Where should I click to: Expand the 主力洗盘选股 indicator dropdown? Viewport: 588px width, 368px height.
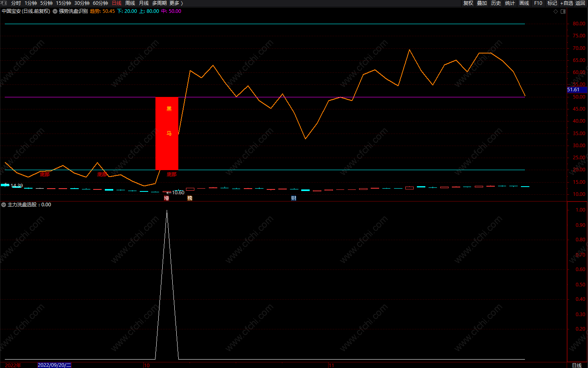click(x=4, y=205)
